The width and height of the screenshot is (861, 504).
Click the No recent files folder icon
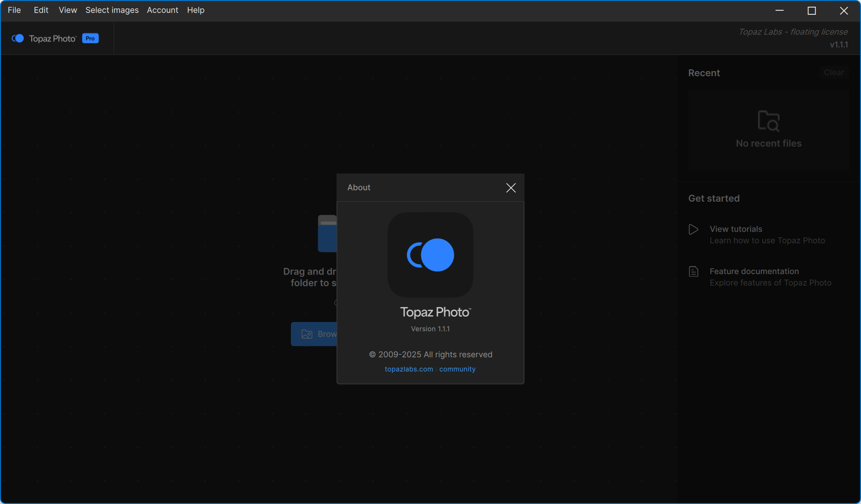(768, 121)
